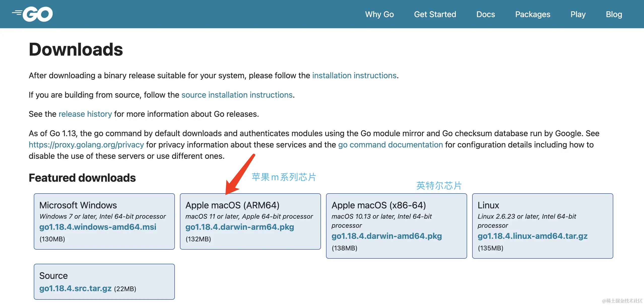Click the Go logo in header
The image size is (644, 305).
point(33,14)
